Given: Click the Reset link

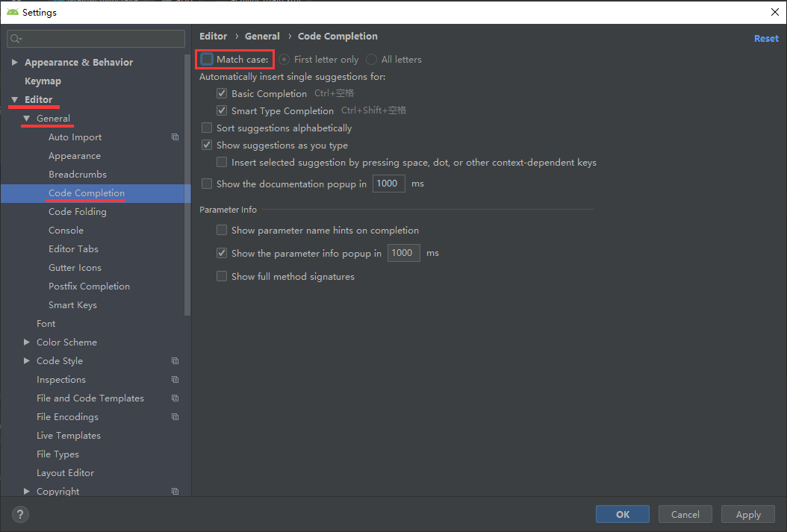Looking at the screenshot, I should click(766, 39).
